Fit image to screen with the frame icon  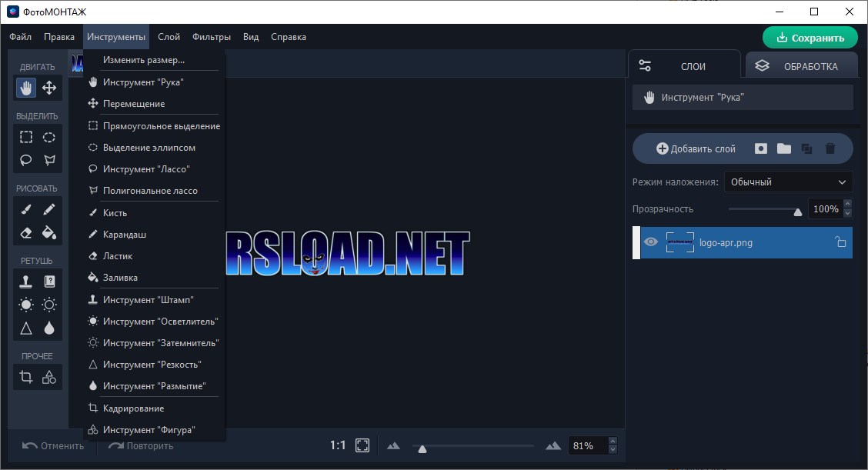[x=362, y=445]
